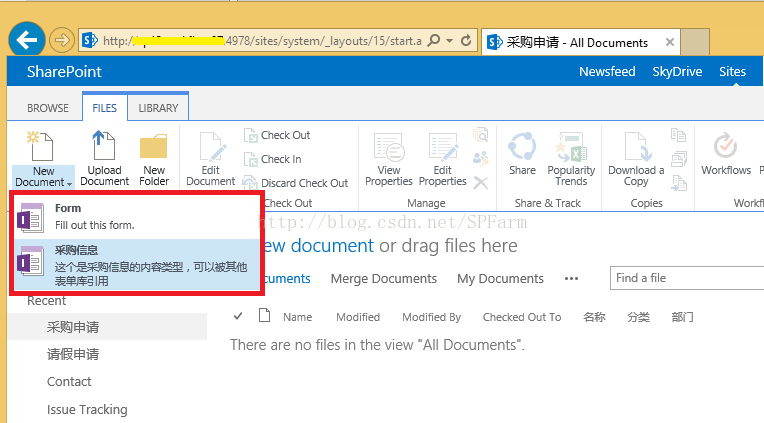Click the browser forward arrow button
Image resolution: width=764 pixels, height=423 pixels.
pyautogui.click(x=62, y=40)
